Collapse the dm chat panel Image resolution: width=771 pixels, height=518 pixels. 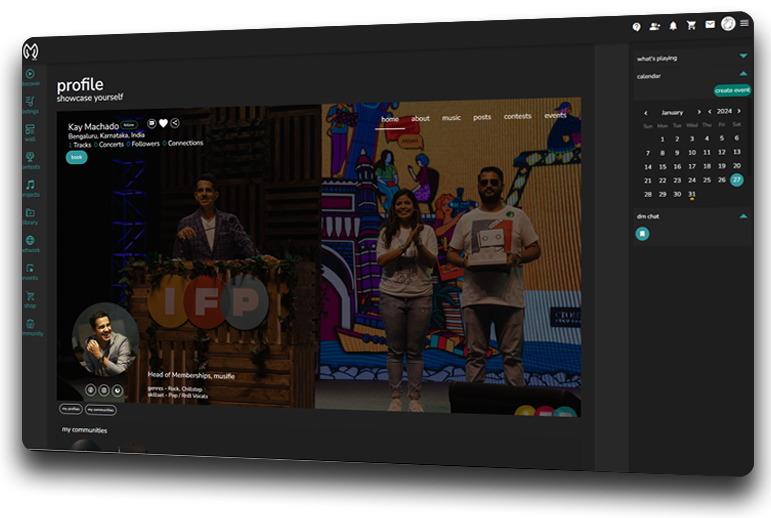pos(743,215)
